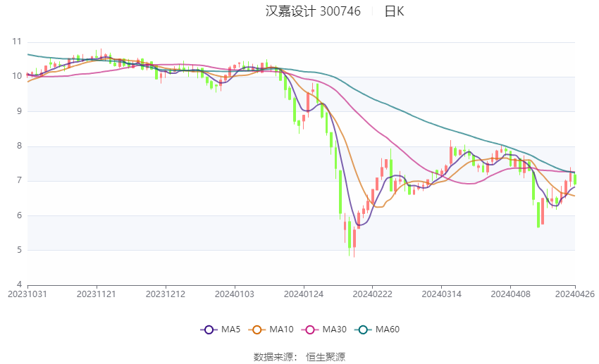Image resolution: width=599 pixels, height=364 pixels.
Task: Click the 数据来源 label below the legend
Action: (x=273, y=357)
